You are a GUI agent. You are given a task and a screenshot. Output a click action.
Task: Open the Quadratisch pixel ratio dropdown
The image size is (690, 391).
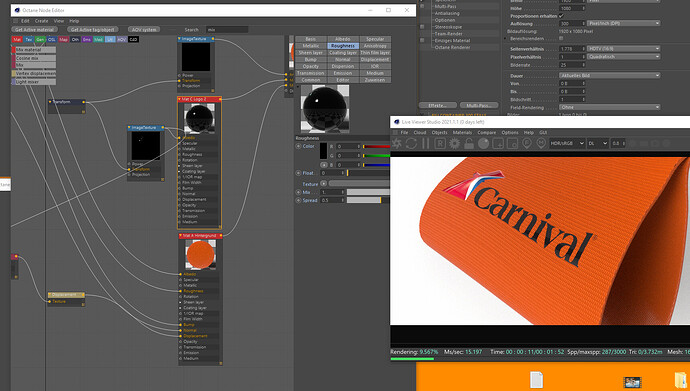623,57
